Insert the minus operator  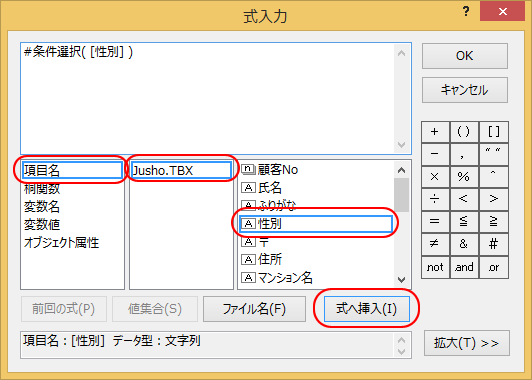(435, 154)
